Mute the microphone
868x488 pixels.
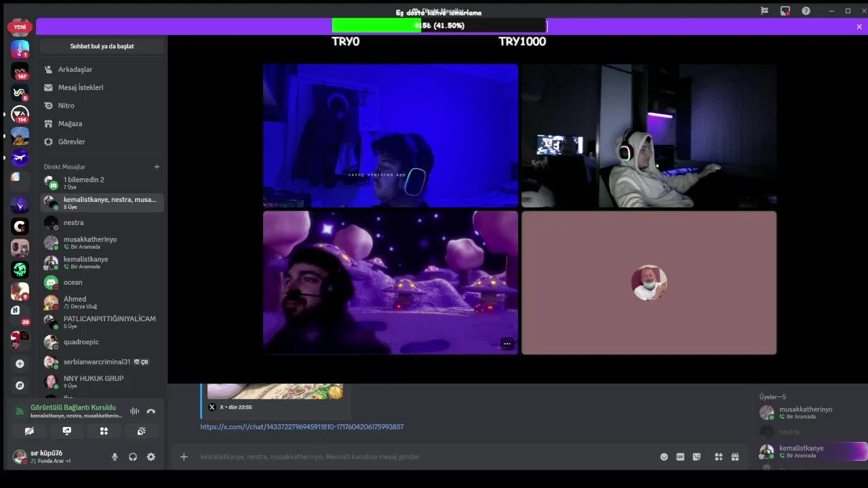point(115,457)
